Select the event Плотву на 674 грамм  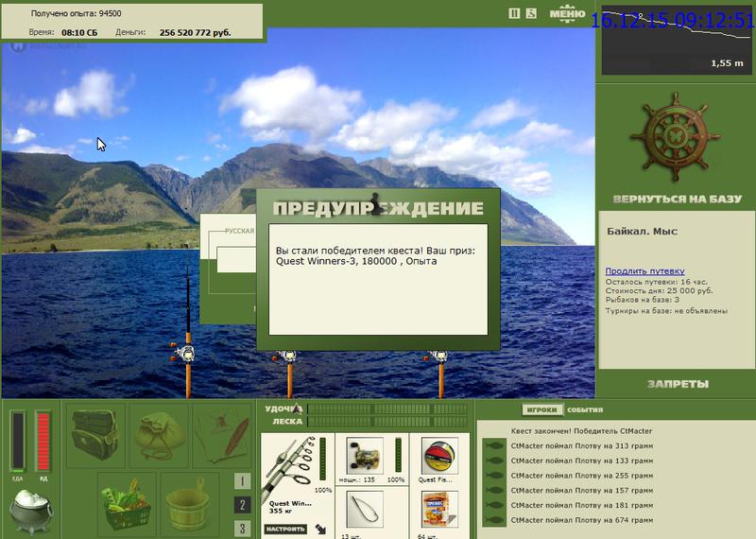(582, 520)
